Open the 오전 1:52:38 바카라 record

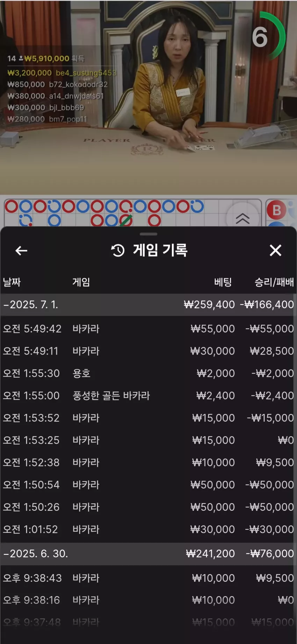tap(148, 463)
